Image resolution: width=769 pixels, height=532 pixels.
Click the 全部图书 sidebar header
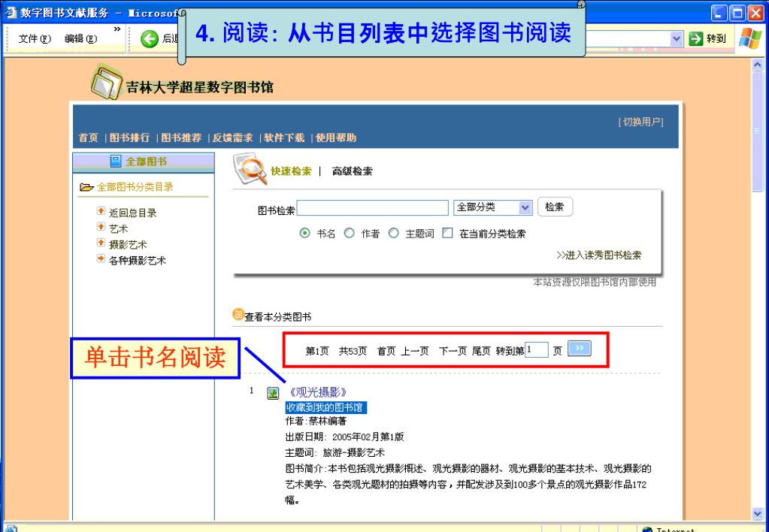point(144,162)
